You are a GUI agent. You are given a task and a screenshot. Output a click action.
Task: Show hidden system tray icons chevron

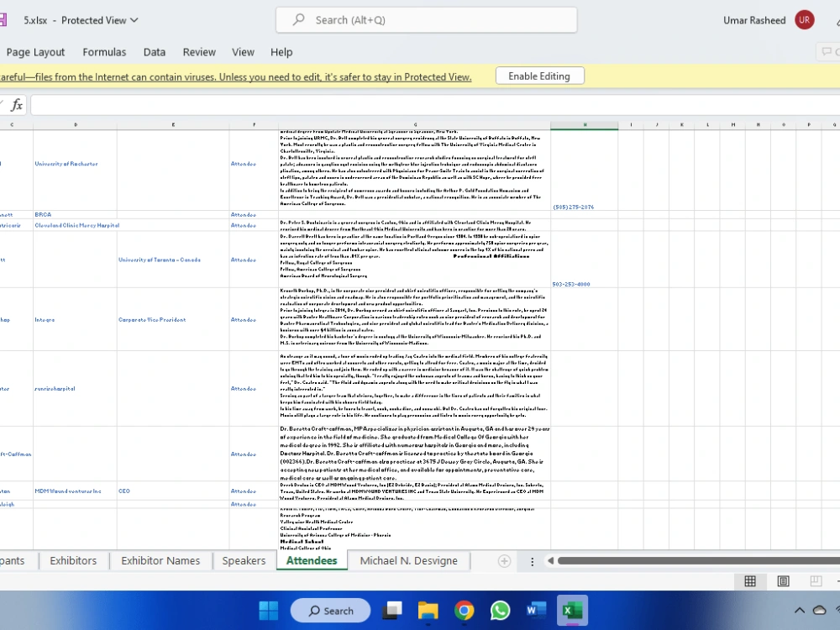pyautogui.click(x=800, y=610)
